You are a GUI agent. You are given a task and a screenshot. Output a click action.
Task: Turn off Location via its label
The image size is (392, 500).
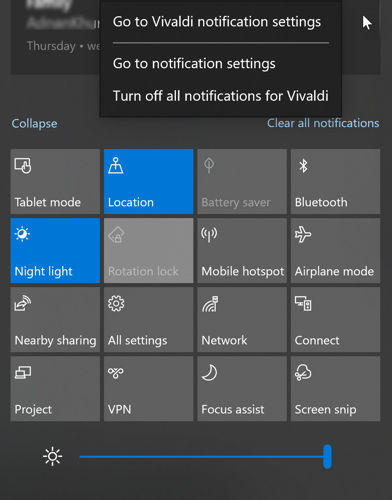[131, 202]
